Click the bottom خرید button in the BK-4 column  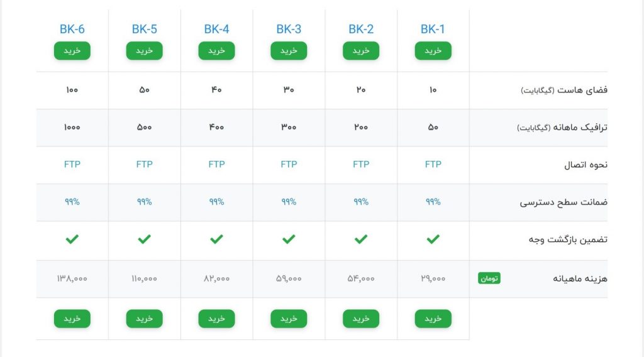point(216,319)
